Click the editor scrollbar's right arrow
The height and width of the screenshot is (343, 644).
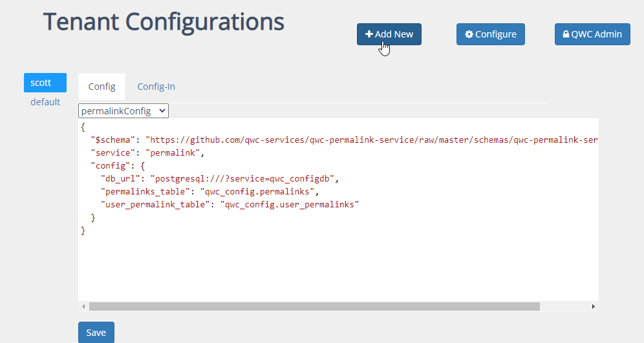(594, 306)
